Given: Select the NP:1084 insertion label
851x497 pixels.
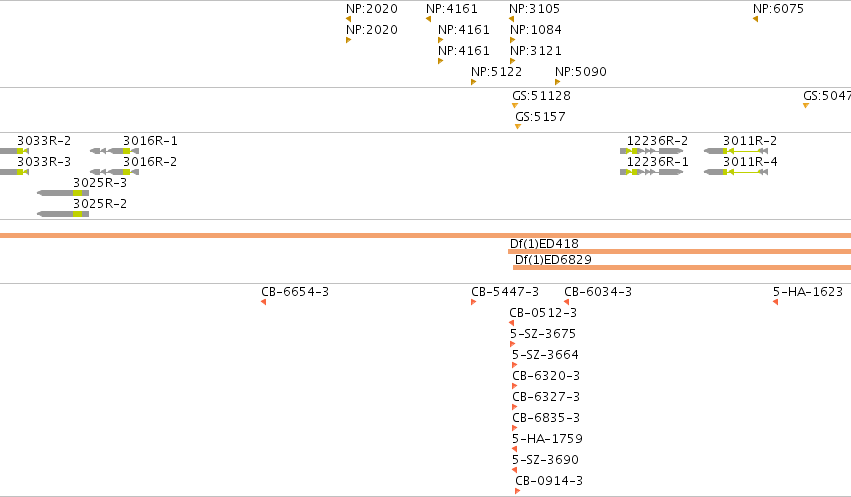Looking at the screenshot, I should click(536, 30).
